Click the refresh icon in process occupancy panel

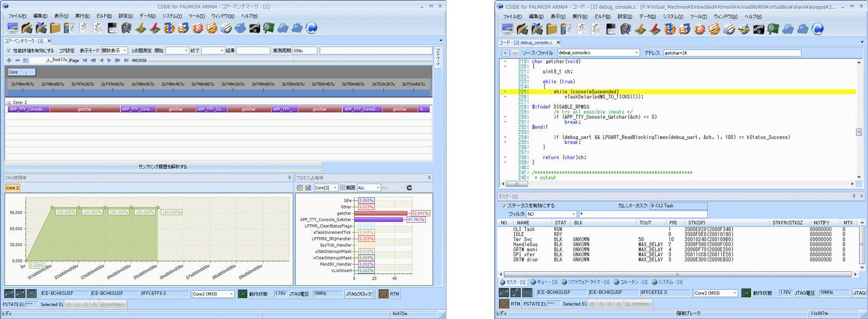[x=409, y=188]
